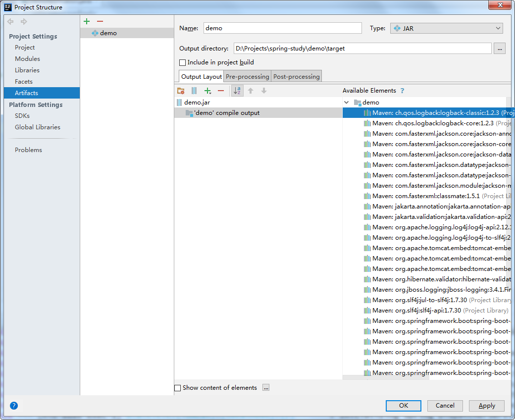Toggle sort elements by names and types
The width and height of the screenshot is (515, 420).
tap(237, 91)
